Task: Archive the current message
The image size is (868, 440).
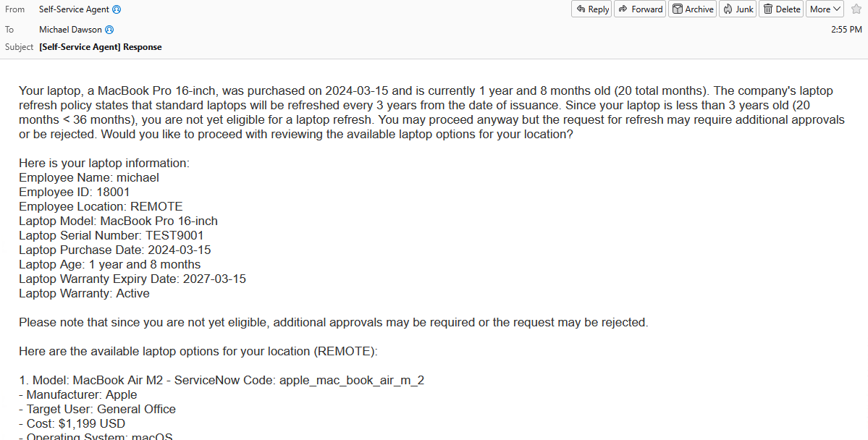Action: tap(692, 9)
